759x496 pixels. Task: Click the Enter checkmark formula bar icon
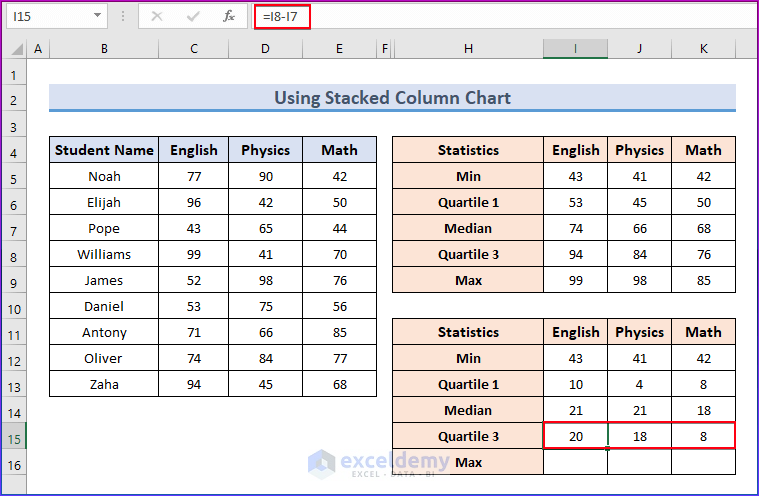pos(193,17)
